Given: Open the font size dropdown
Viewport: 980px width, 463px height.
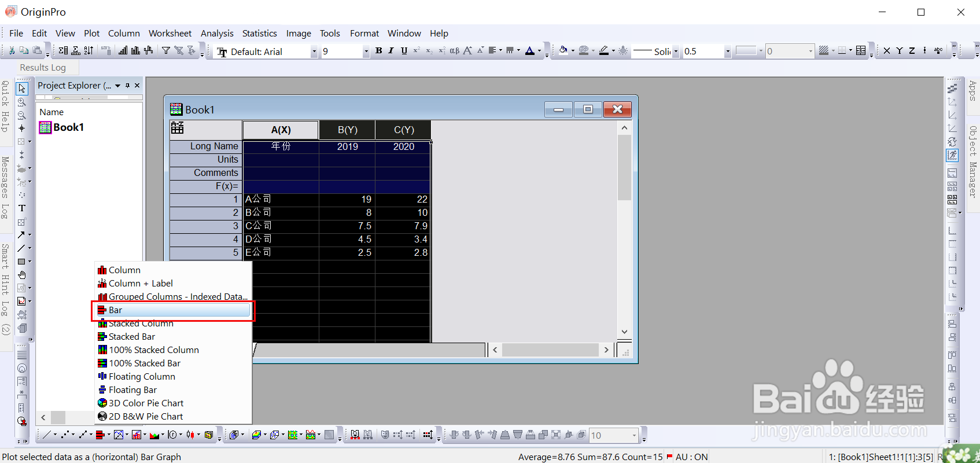Looking at the screenshot, I should point(366,52).
